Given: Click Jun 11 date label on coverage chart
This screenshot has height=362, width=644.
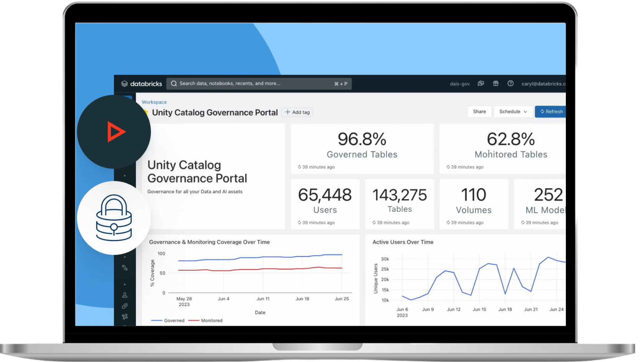Looking at the screenshot, I should pyautogui.click(x=263, y=299).
